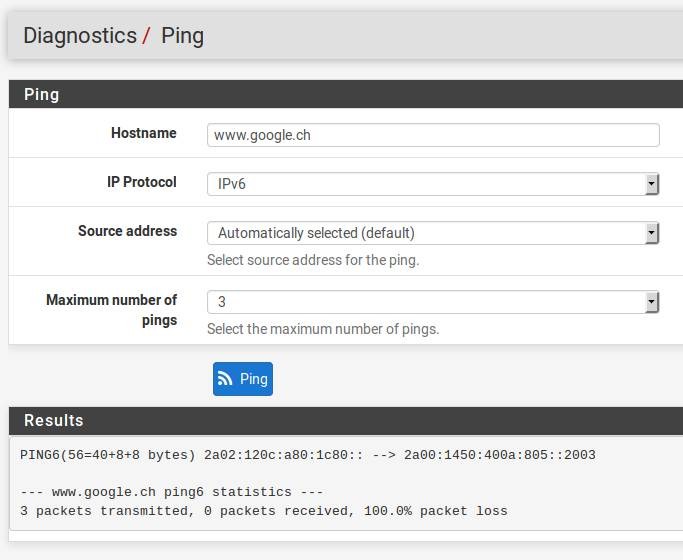This screenshot has width=683, height=560.
Task: Click the Source address label
Action: [x=127, y=231]
